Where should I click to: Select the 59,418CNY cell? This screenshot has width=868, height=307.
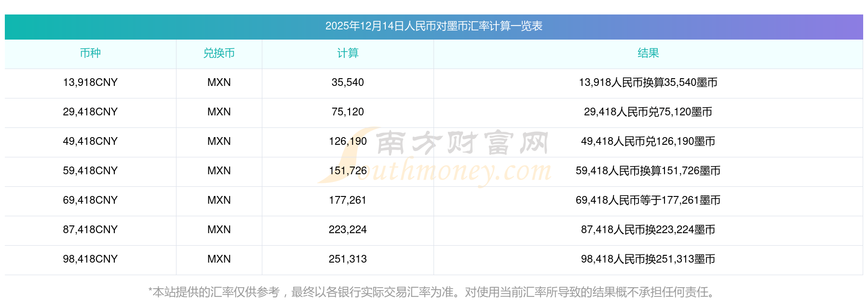click(x=90, y=171)
